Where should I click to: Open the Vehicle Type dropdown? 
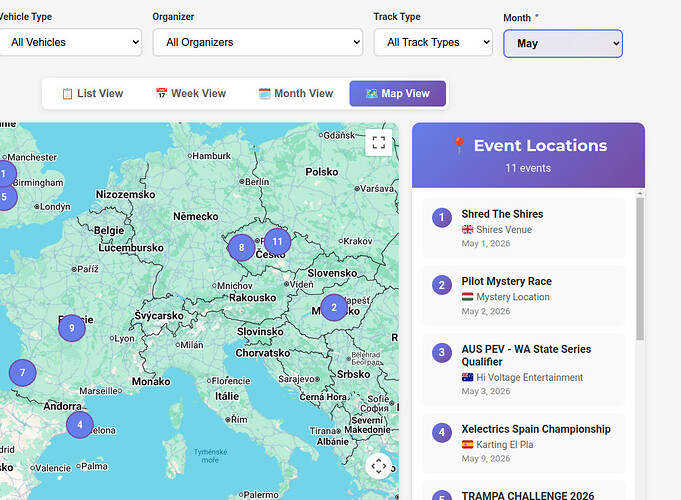[x=70, y=42]
